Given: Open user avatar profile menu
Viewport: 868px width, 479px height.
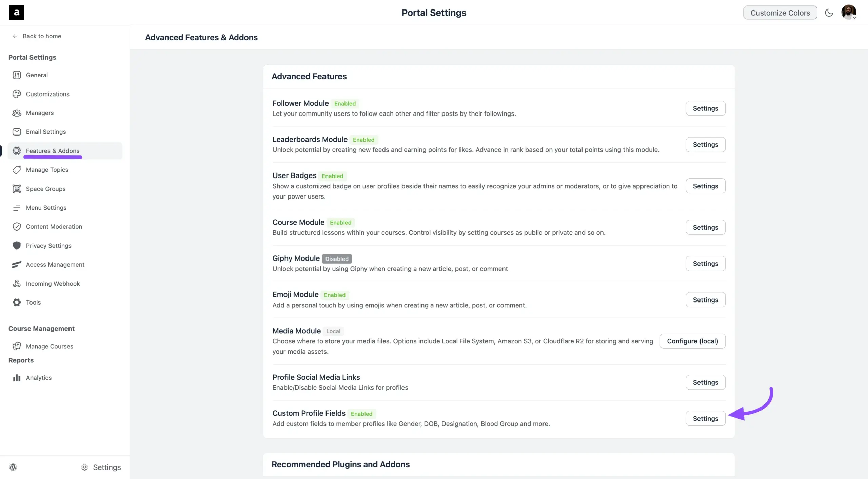Looking at the screenshot, I should [849, 13].
